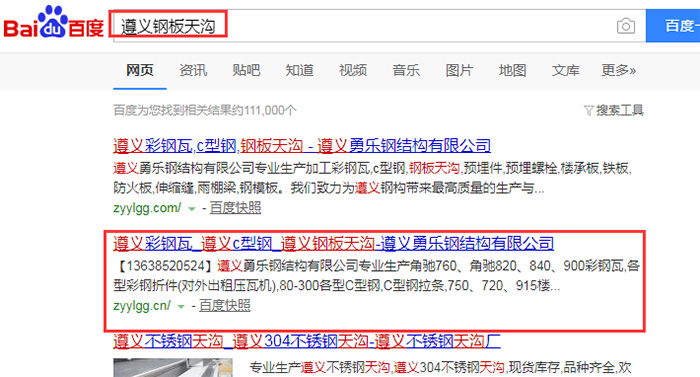Switch to the 地图 tab

pyautogui.click(x=512, y=70)
